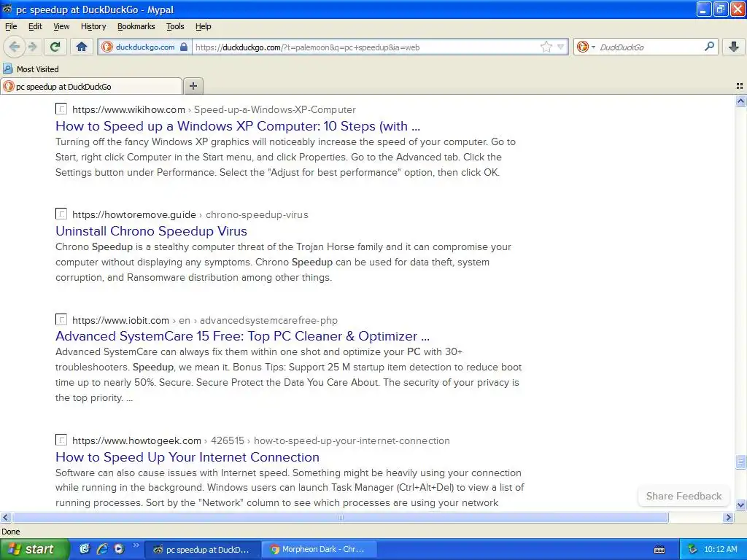Image resolution: width=747 pixels, height=560 pixels.
Task: Click the howtogeek.com result favicon
Action: (x=61, y=440)
